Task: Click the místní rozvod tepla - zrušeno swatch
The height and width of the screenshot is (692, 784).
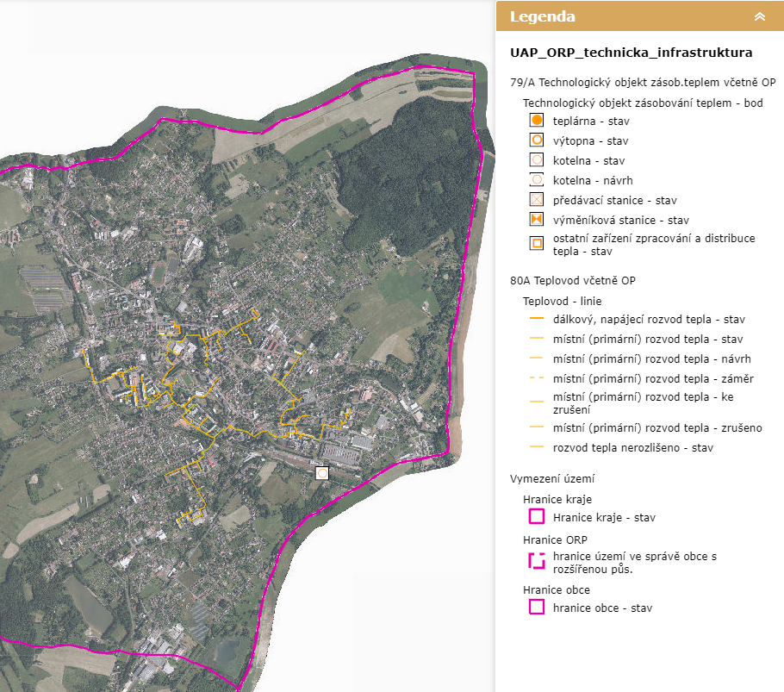Action: click(537, 427)
